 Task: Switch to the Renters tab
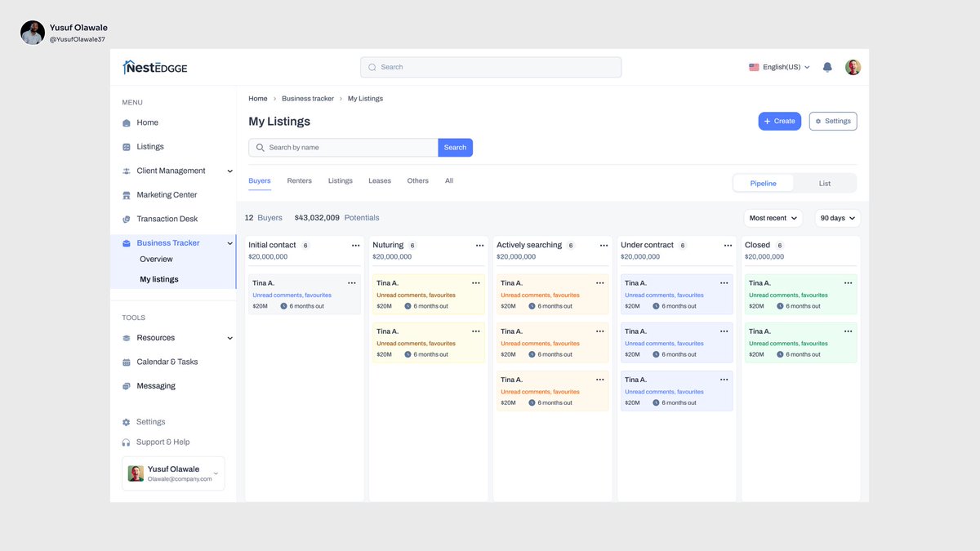pos(299,180)
